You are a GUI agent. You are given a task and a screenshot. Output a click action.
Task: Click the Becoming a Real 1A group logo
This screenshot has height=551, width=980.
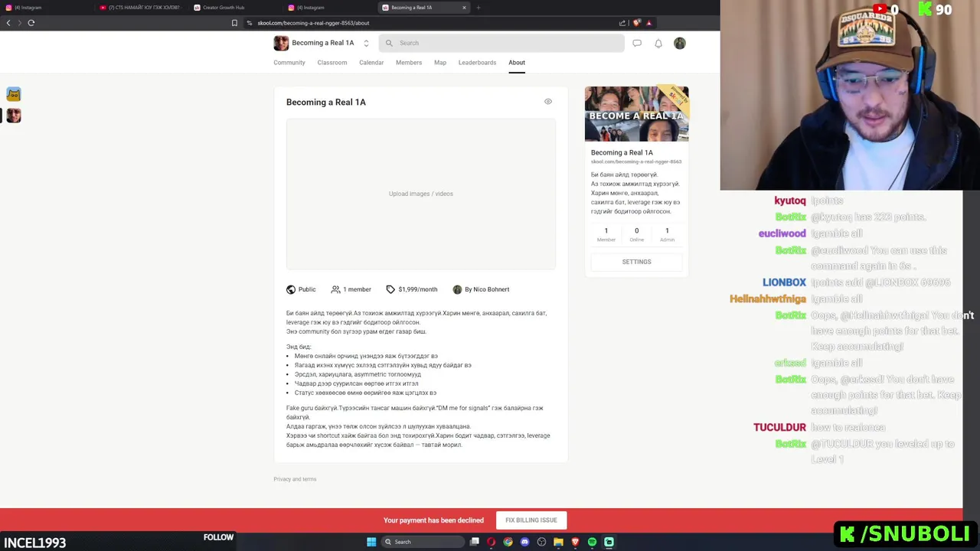click(x=281, y=43)
